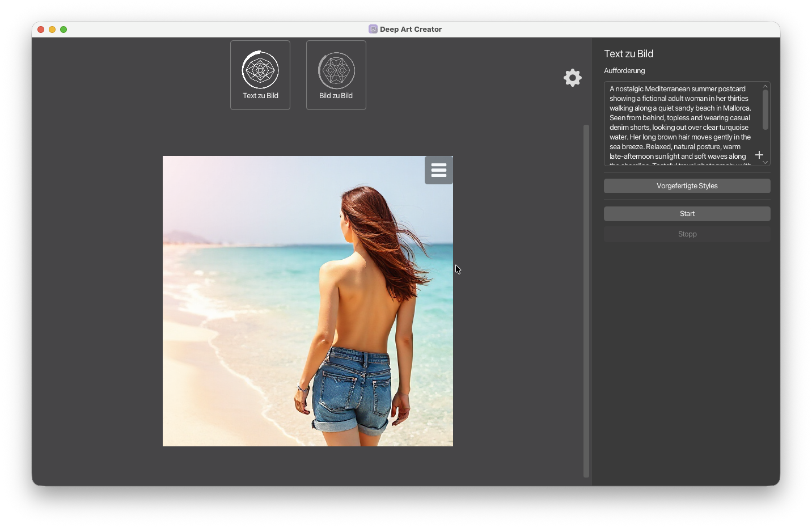Click the Deep Art Creator title icon

pyautogui.click(x=373, y=29)
